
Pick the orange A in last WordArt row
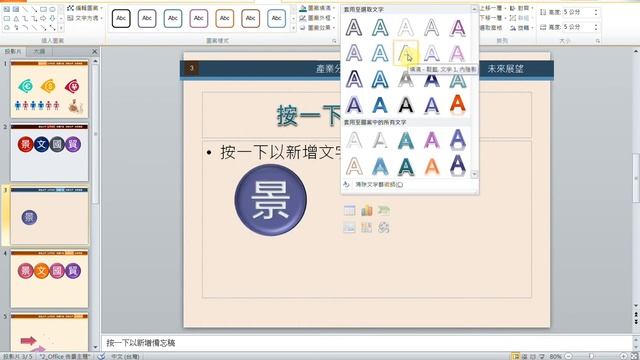[x=432, y=166]
